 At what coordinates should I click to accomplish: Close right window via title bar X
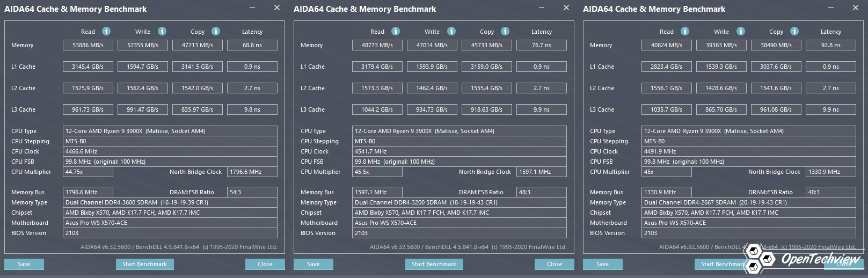[855, 8]
